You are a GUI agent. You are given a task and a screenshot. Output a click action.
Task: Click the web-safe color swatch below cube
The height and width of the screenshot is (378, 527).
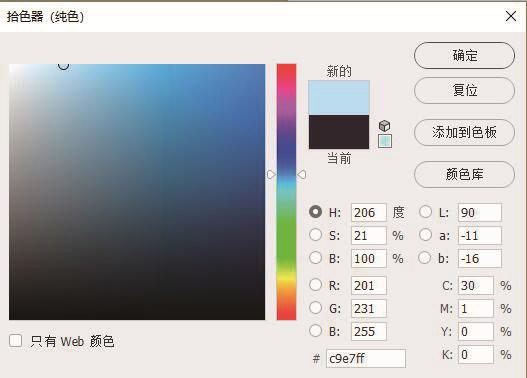[385, 141]
